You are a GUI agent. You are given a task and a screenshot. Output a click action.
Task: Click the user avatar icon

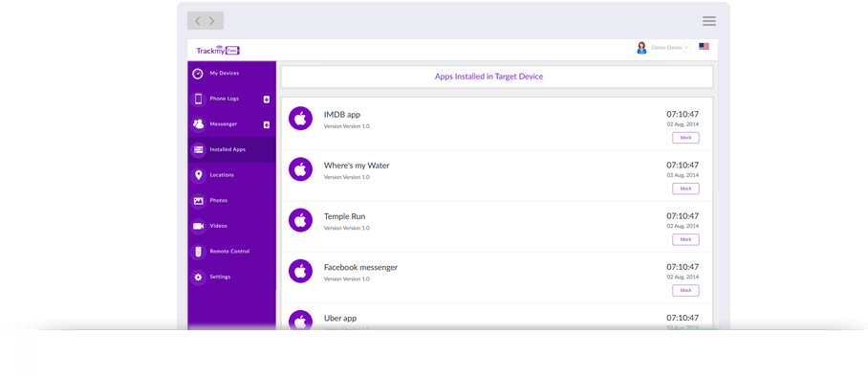point(641,48)
